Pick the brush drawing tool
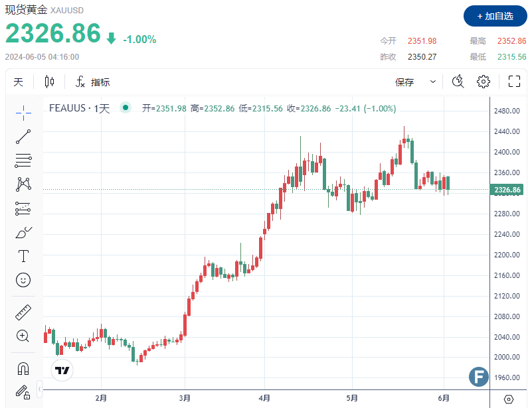 tap(23, 232)
